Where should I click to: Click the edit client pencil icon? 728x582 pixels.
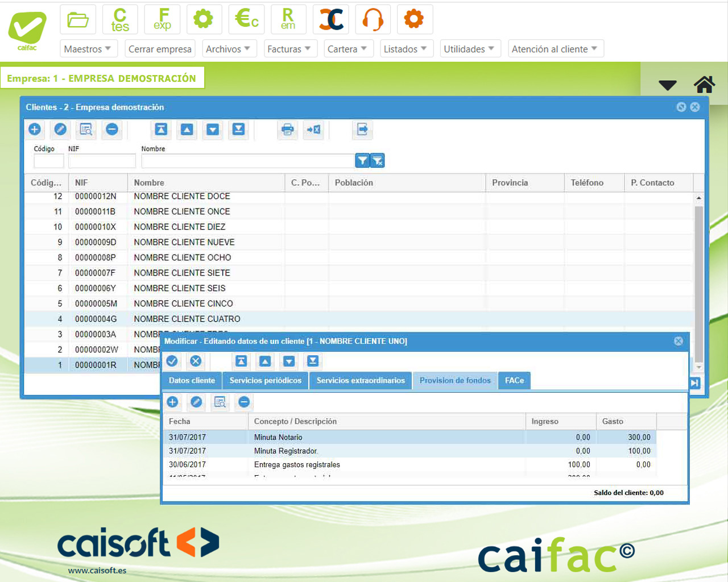(x=60, y=130)
